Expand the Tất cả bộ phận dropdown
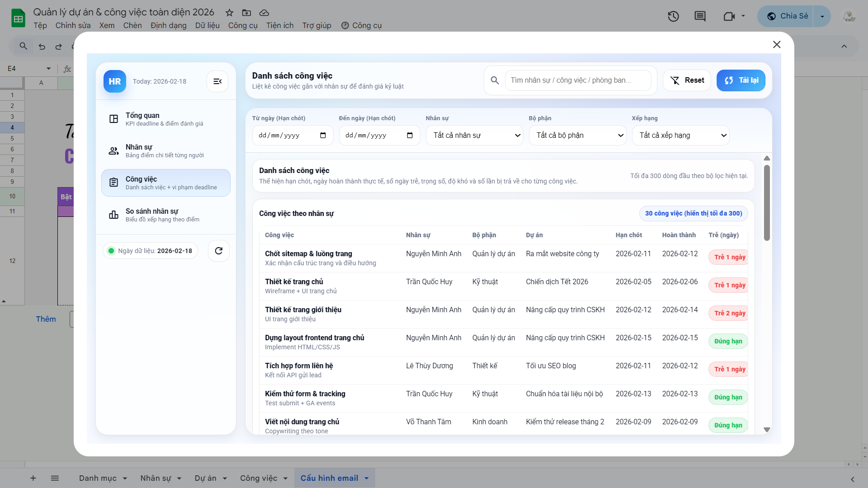Viewport: 868px width, 488px height. [577, 136]
